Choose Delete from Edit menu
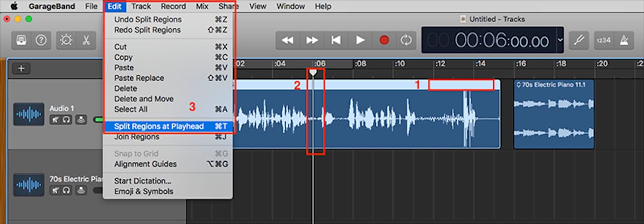644x224 pixels. tap(168, 88)
